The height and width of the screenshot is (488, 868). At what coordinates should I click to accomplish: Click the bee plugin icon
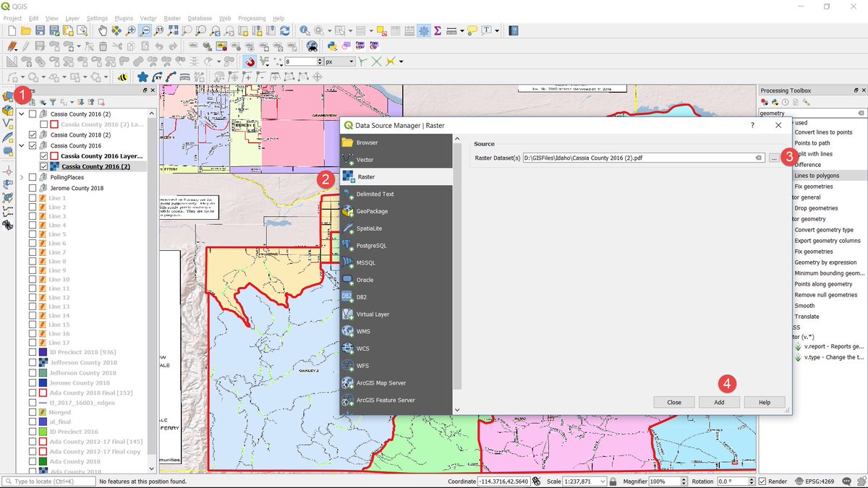(x=123, y=77)
